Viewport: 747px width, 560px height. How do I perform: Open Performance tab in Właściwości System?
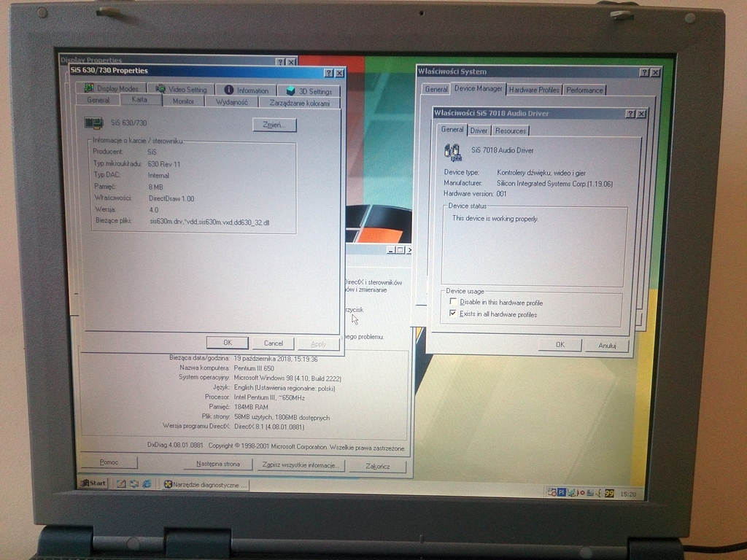pyautogui.click(x=584, y=90)
